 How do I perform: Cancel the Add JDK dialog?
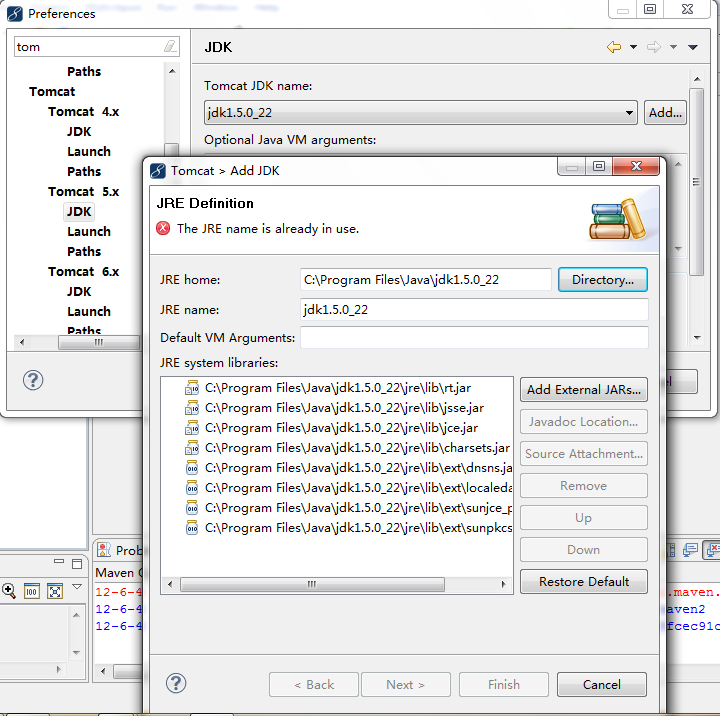click(602, 684)
